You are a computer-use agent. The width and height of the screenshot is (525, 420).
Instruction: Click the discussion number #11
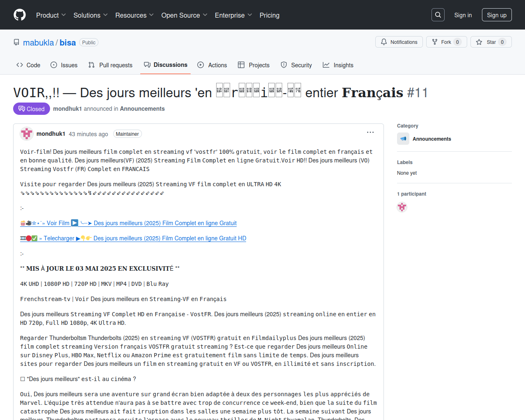(418, 93)
